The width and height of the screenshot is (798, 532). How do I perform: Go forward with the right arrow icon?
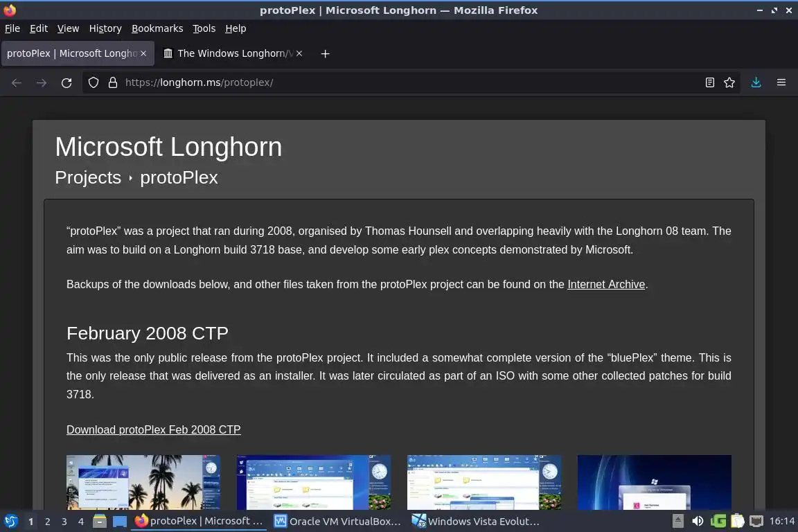click(x=42, y=82)
